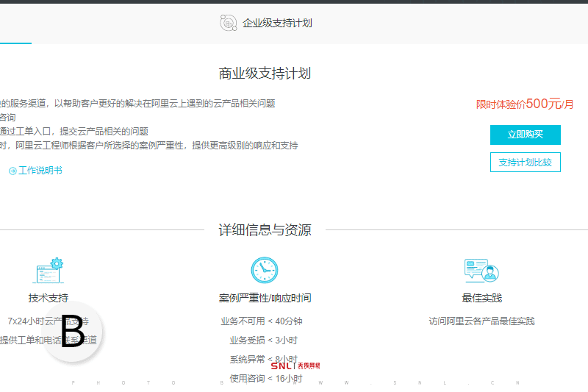Viewport: 588px width, 392px height.
Task: Click the red SNL watermark logo
Action: point(295,366)
